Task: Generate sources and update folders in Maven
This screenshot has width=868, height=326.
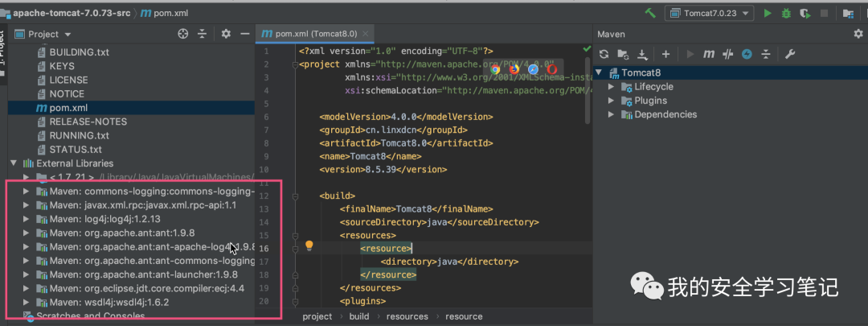Action: [x=623, y=54]
